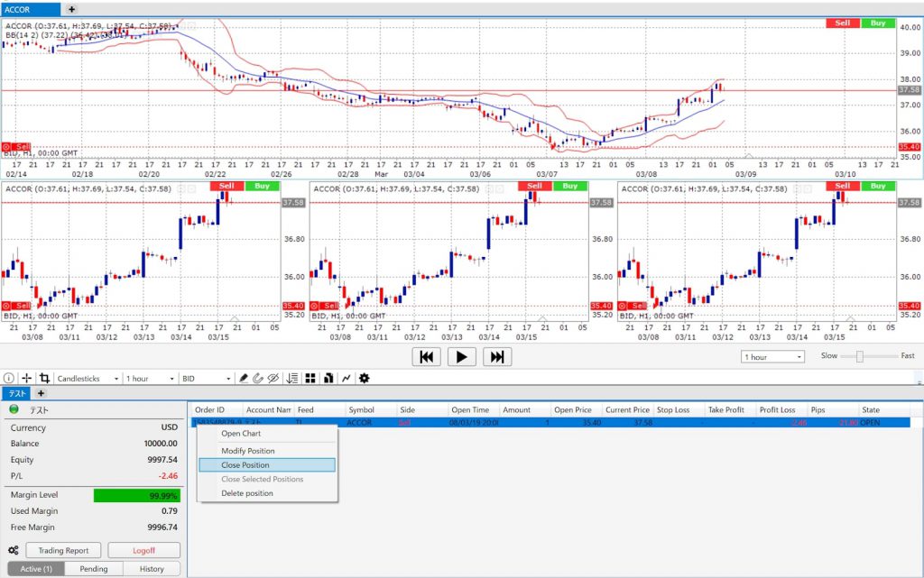Open the sorted list icon in toolbar
This screenshot has width=924, height=578.
click(x=292, y=379)
